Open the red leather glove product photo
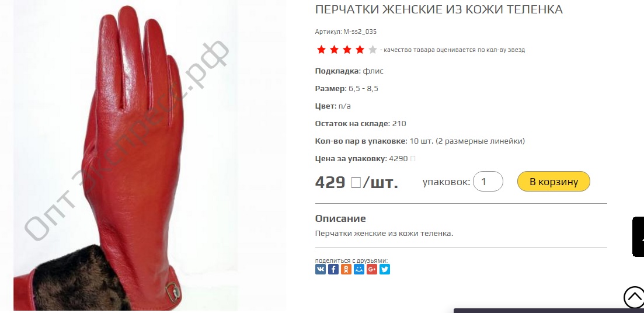Viewport: 644px width, 313px height. (x=126, y=156)
